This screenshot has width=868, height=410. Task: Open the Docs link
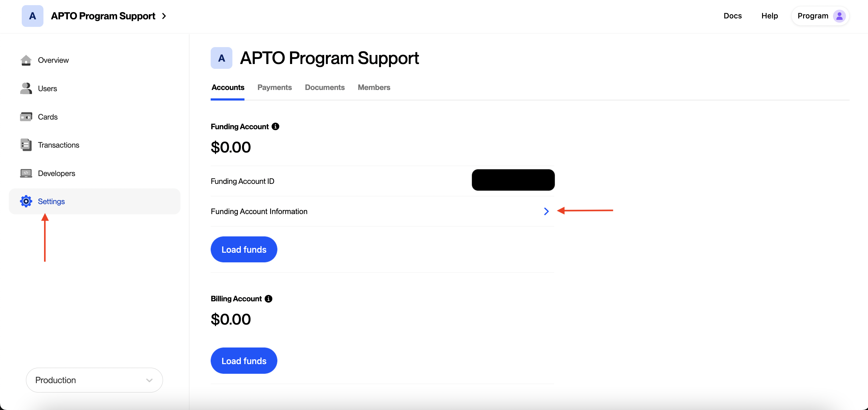(732, 16)
